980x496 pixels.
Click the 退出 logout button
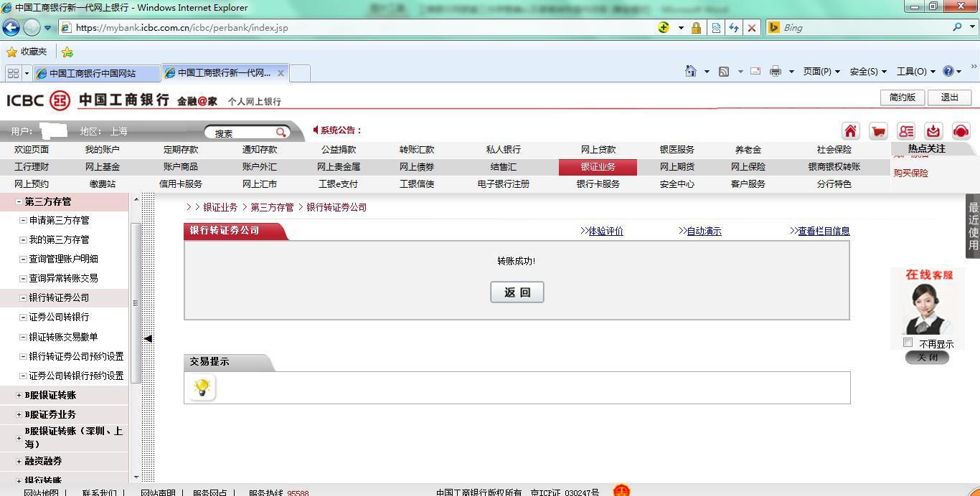[949, 97]
